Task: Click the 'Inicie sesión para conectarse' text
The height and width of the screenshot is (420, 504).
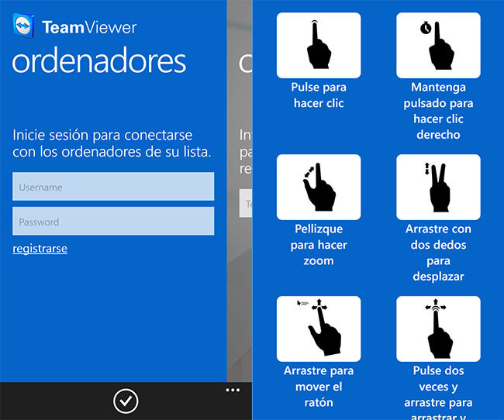Action: pyautogui.click(x=112, y=143)
